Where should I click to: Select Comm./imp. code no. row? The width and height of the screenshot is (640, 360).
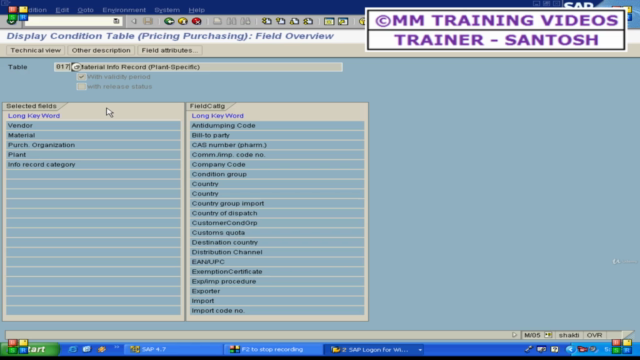click(277, 155)
